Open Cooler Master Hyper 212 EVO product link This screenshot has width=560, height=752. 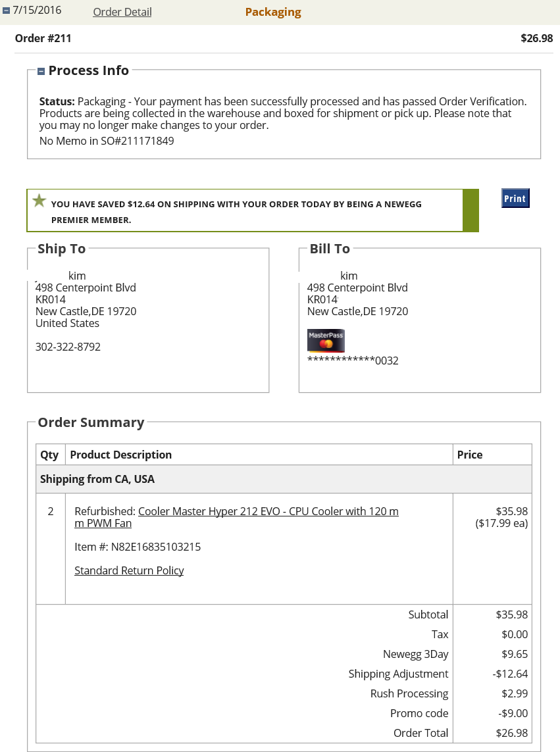(268, 511)
